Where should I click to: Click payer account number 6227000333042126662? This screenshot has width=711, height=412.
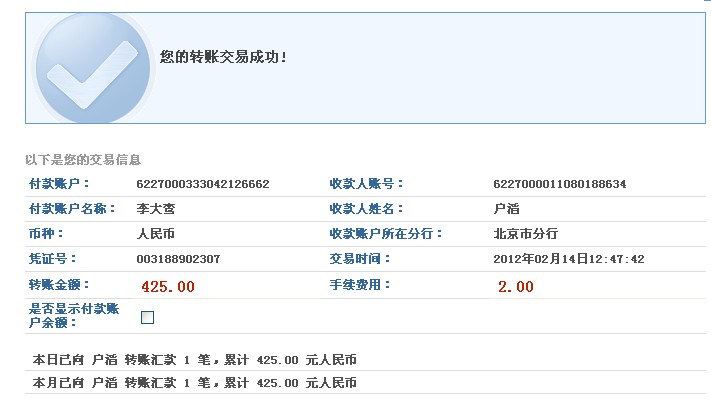203,184
